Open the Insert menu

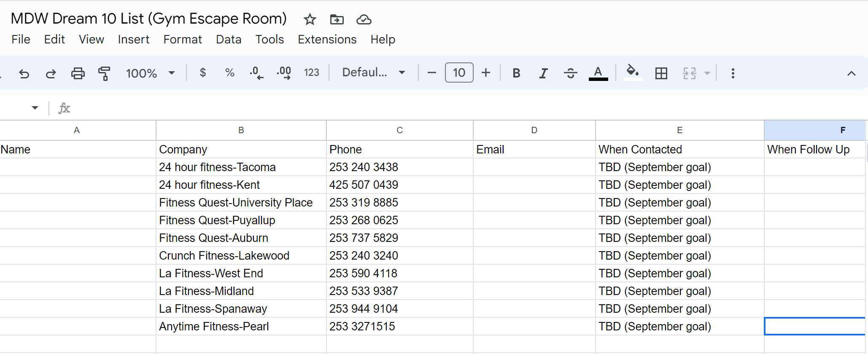coord(134,40)
